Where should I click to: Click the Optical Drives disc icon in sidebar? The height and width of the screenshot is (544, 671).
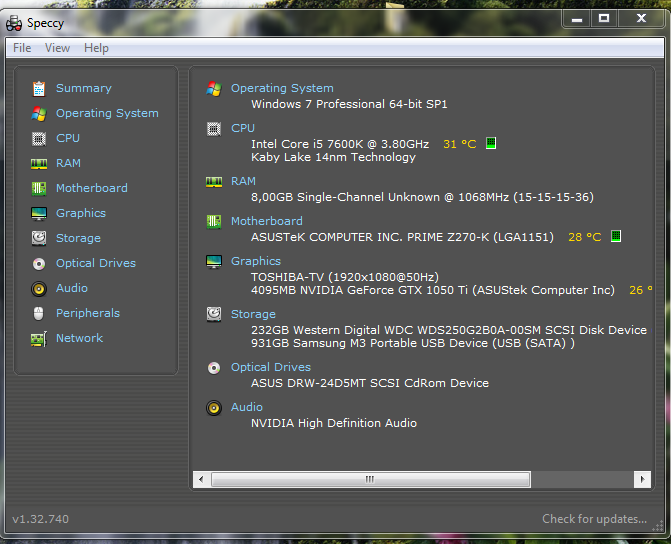[x=39, y=264]
